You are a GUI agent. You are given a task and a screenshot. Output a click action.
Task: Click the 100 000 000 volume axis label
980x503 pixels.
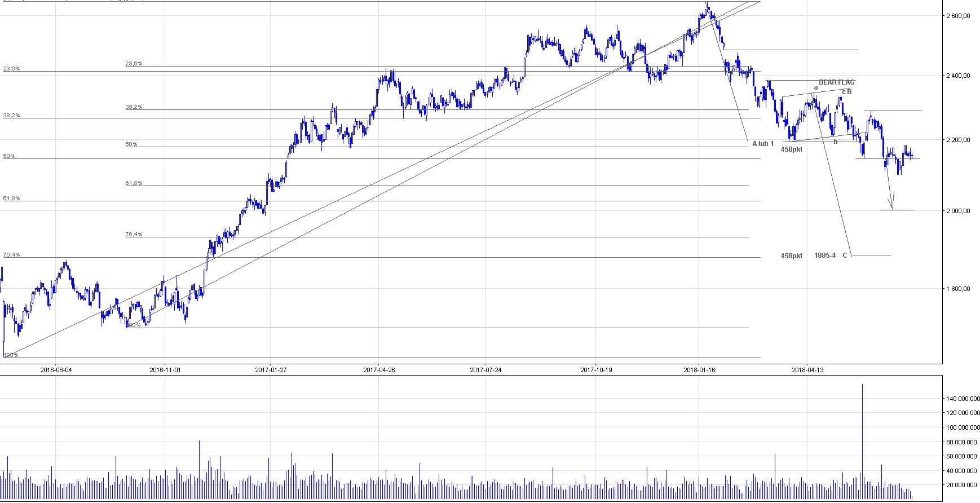coord(963,427)
